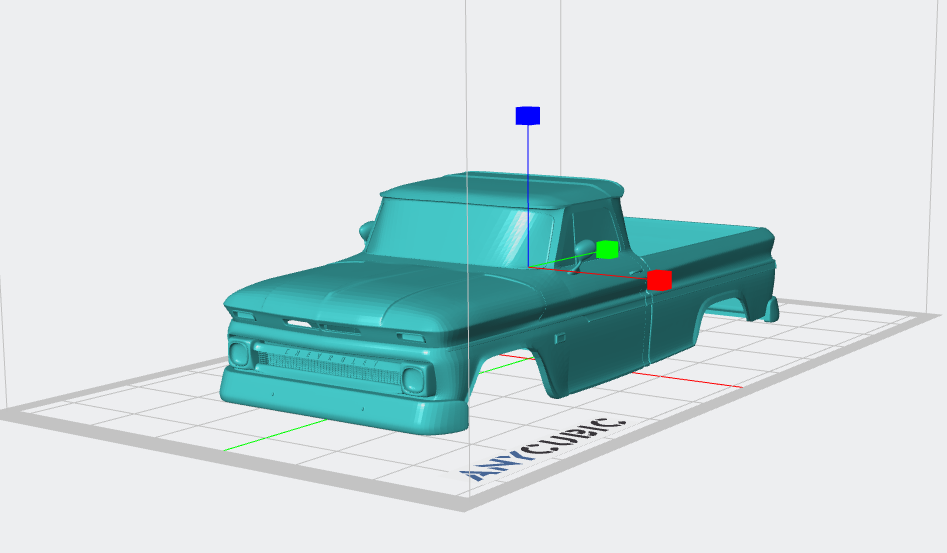Image resolution: width=947 pixels, height=553 pixels.
Task: Click the blue Z-axis gizmo handle
Action: (527, 116)
